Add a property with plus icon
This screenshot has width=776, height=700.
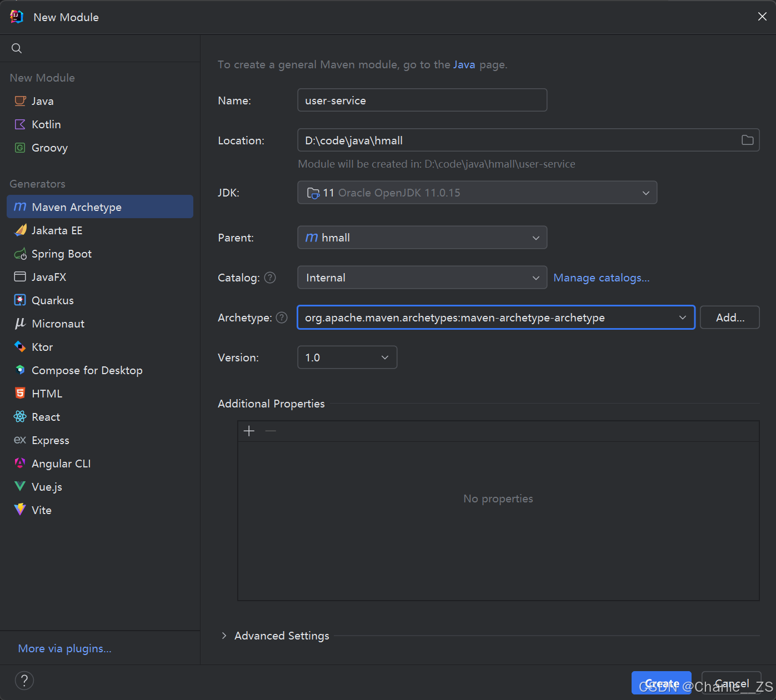(x=249, y=431)
